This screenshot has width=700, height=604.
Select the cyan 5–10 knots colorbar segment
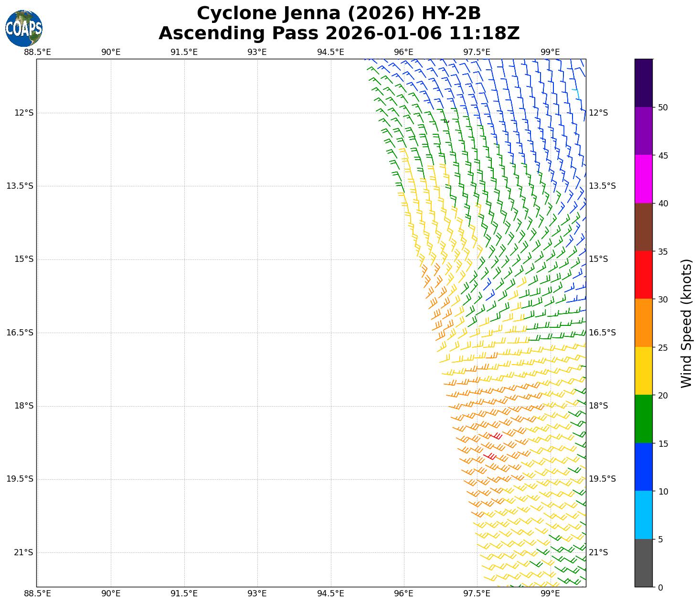(643, 515)
